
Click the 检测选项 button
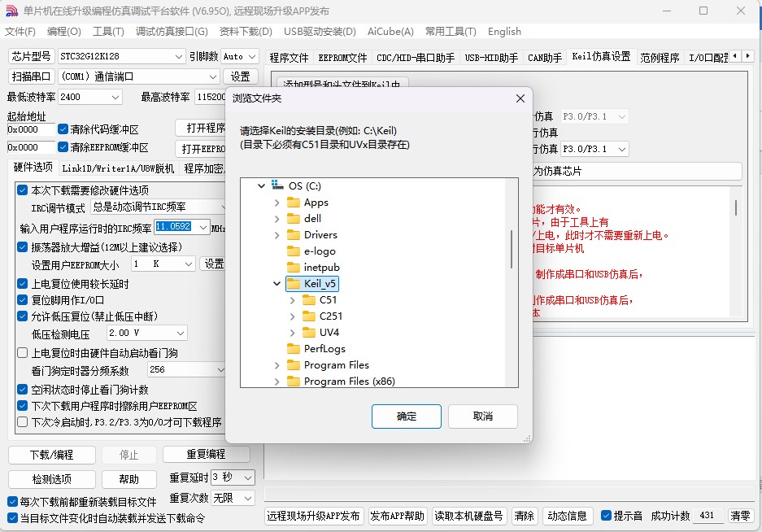click(51, 479)
